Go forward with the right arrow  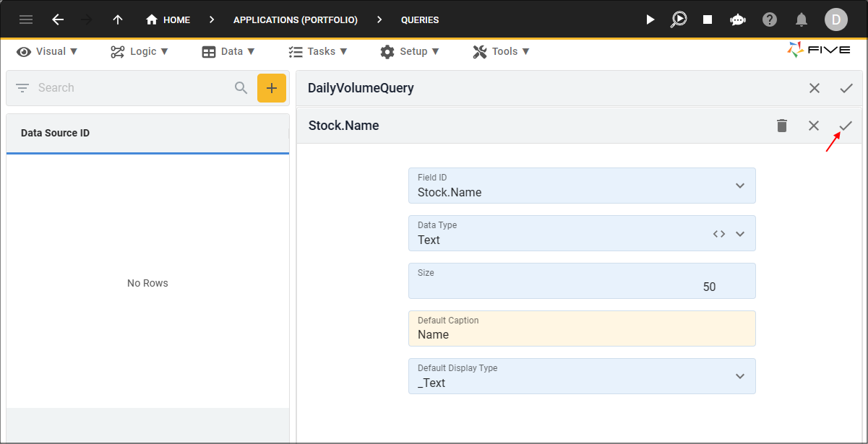pos(87,19)
